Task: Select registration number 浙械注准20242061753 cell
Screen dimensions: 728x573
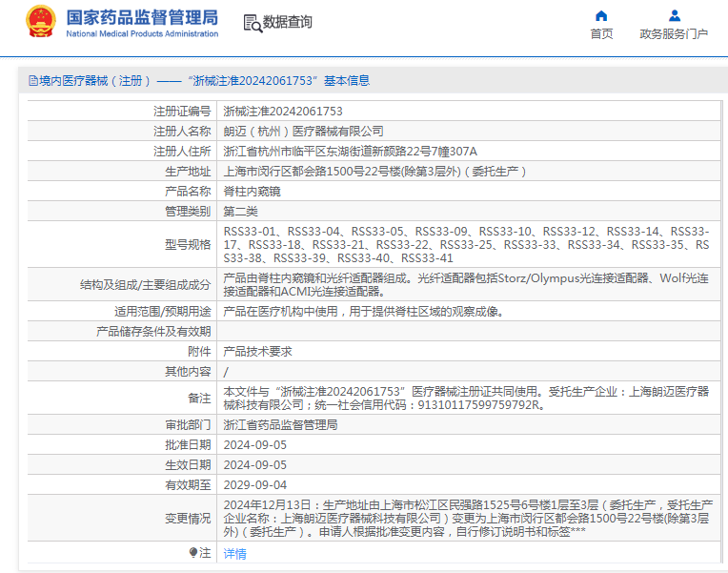Action: point(283,112)
